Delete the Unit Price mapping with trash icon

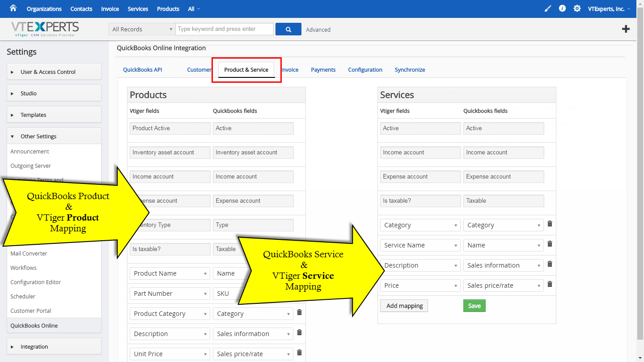pyautogui.click(x=299, y=353)
